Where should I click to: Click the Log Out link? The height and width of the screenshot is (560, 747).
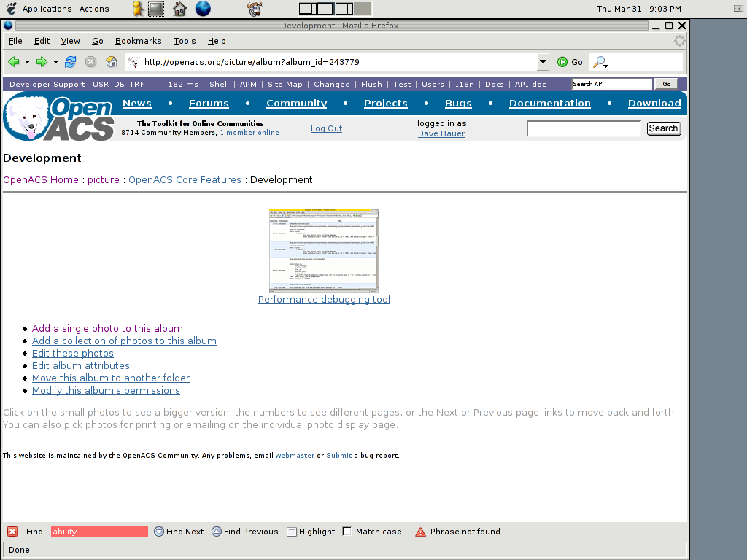click(x=326, y=128)
